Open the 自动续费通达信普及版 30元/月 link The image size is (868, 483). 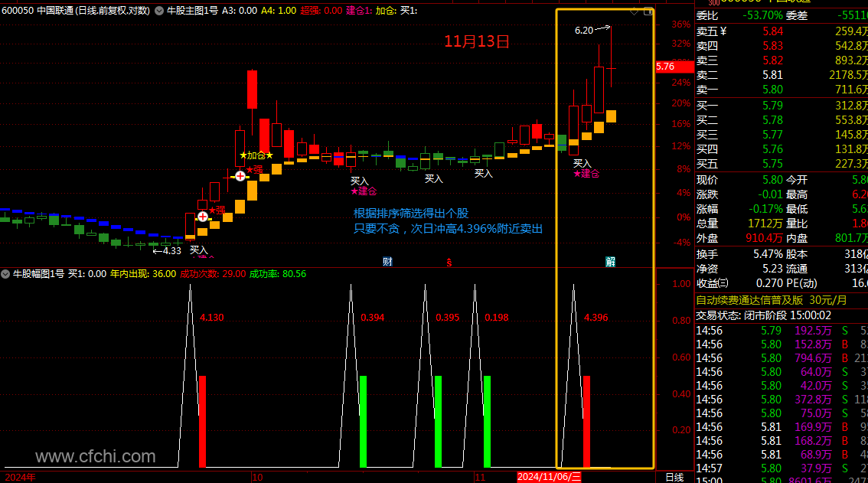(771, 299)
